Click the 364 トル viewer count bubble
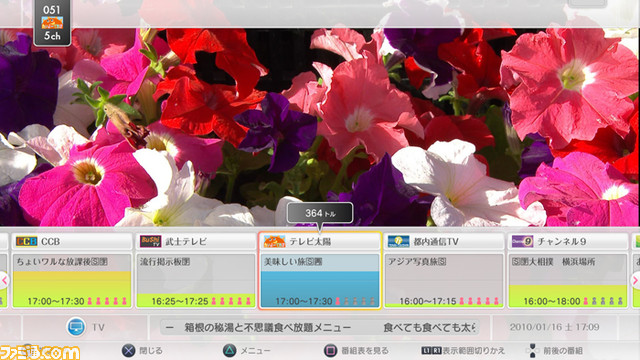Viewport: 640px width, 360px height. [x=320, y=213]
